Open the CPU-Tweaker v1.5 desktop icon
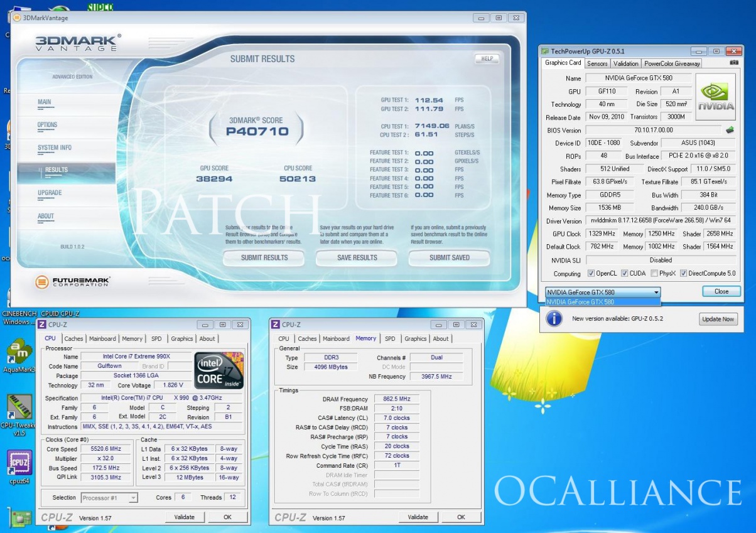Image resolution: width=756 pixels, height=533 pixels. click(19, 407)
